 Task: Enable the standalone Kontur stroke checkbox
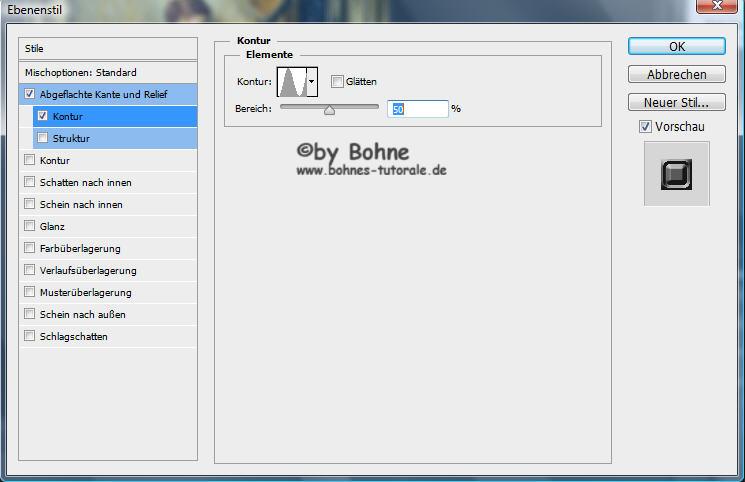click(x=29, y=160)
